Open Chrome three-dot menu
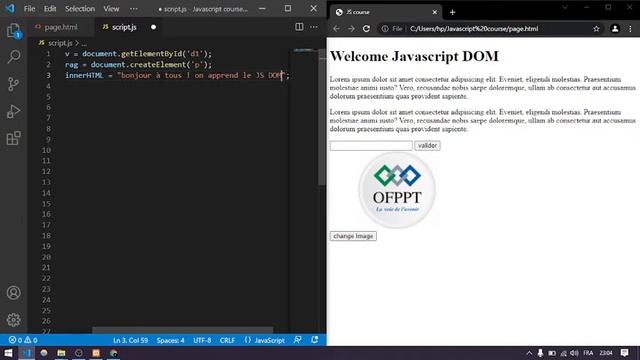The height and width of the screenshot is (360, 640). click(630, 29)
